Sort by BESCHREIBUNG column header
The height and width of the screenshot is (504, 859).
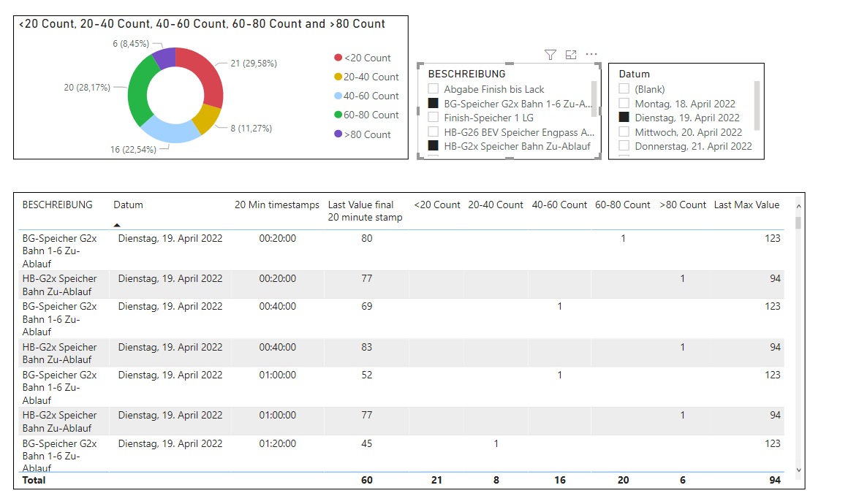point(58,205)
